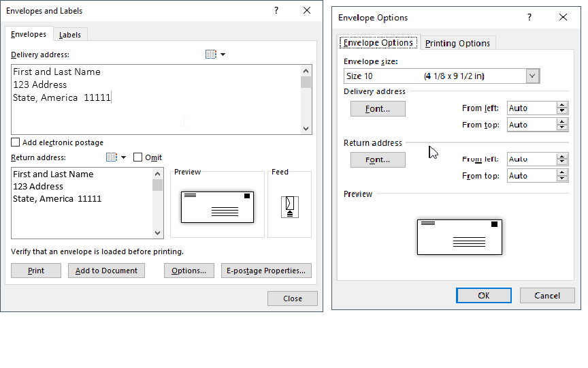The width and height of the screenshot is (588, 368).
Task: Open the return address book icon
Action: pyautogui.click(x=112, y=157)
